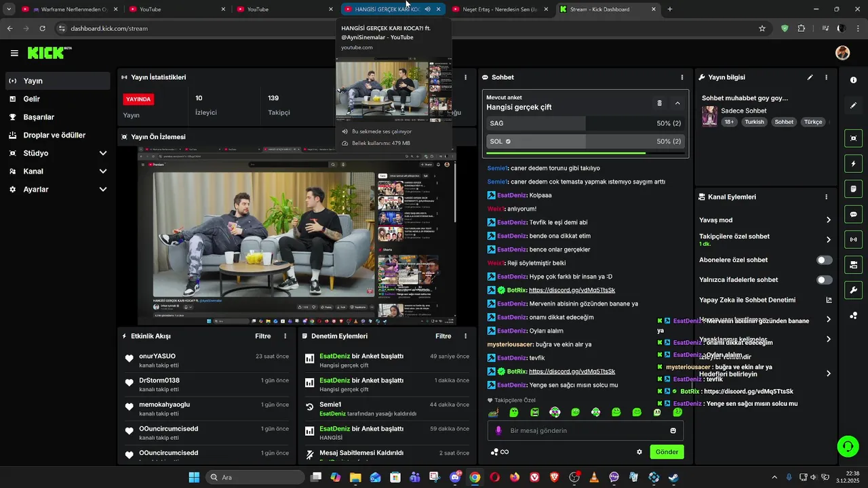
Task: Bookmark this page with the star icon
Action: coord(762,28)
